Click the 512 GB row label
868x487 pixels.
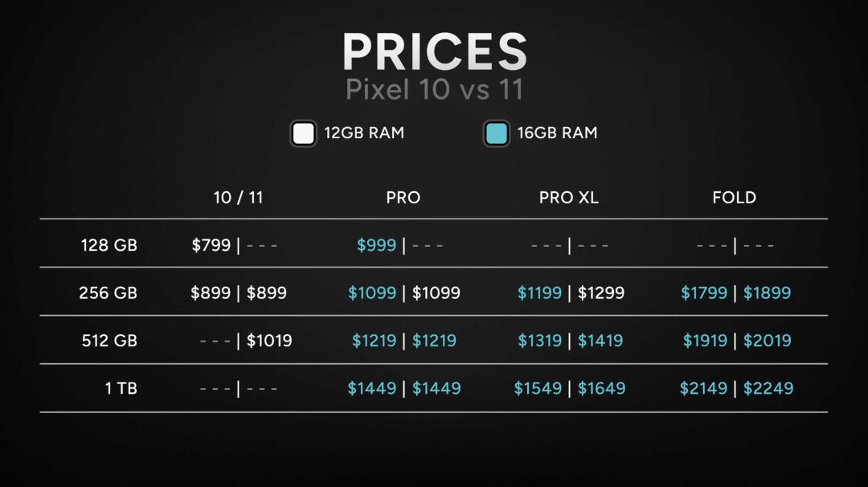[109, 341]
